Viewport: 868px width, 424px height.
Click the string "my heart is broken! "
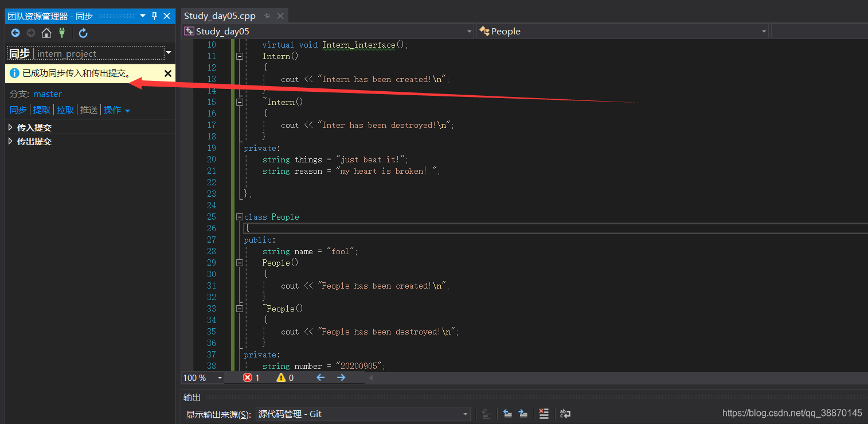[x=386, y=171]
